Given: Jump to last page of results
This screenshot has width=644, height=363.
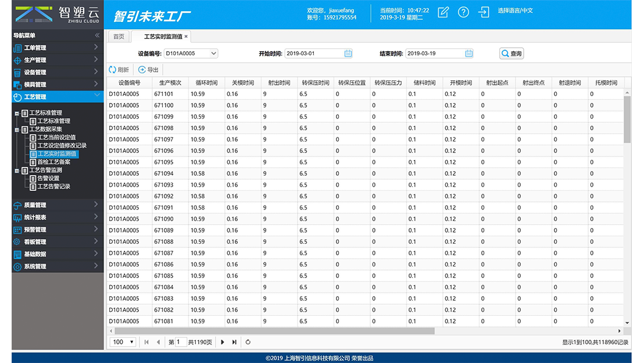Looking at the screenshot, I should [234, 342].
